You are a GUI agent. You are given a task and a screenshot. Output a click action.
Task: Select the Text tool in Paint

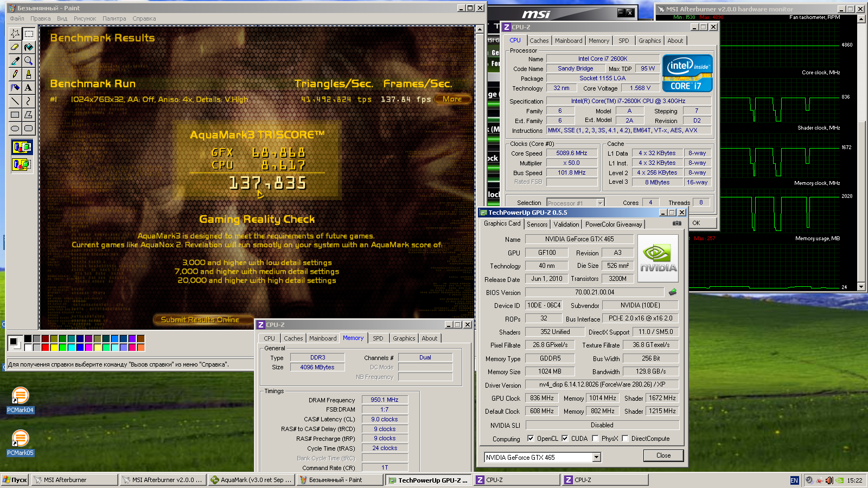[x=29, y=88]
